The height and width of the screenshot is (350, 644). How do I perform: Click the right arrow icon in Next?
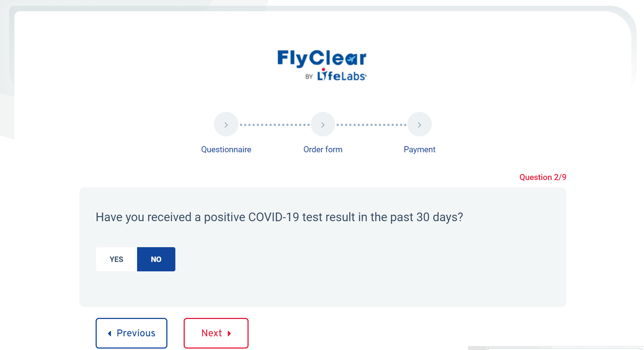[229, 333]
